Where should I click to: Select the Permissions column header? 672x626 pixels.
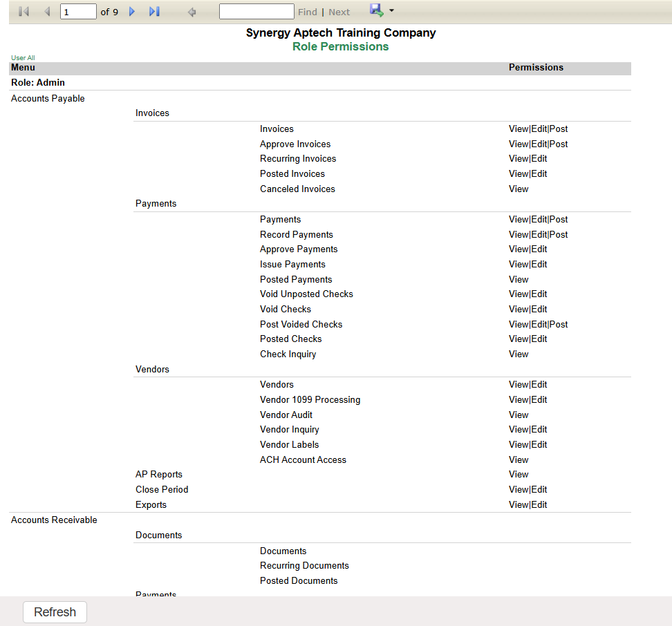click(536, 67)
